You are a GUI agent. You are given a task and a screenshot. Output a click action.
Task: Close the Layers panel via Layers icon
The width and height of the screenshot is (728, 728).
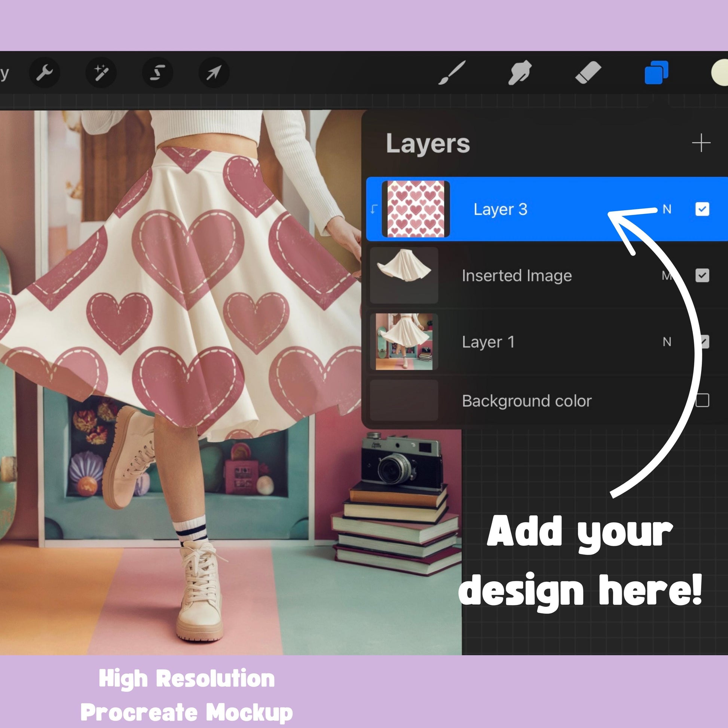656,72
